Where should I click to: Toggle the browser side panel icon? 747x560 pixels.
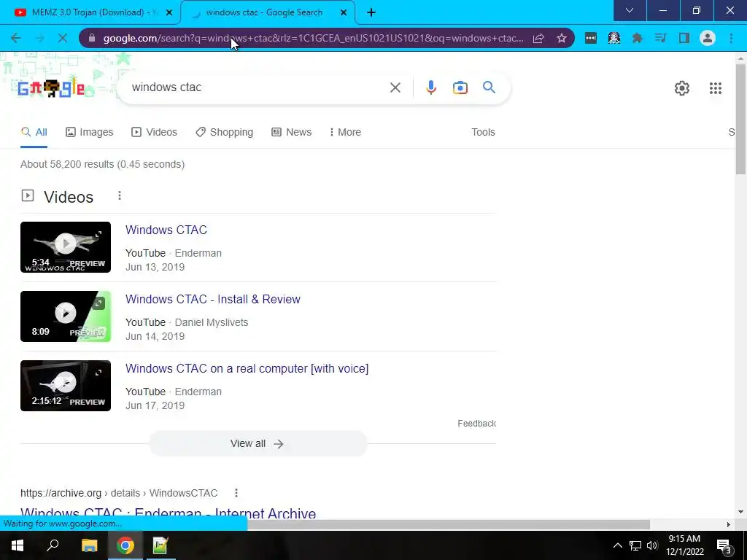(684, 38)
